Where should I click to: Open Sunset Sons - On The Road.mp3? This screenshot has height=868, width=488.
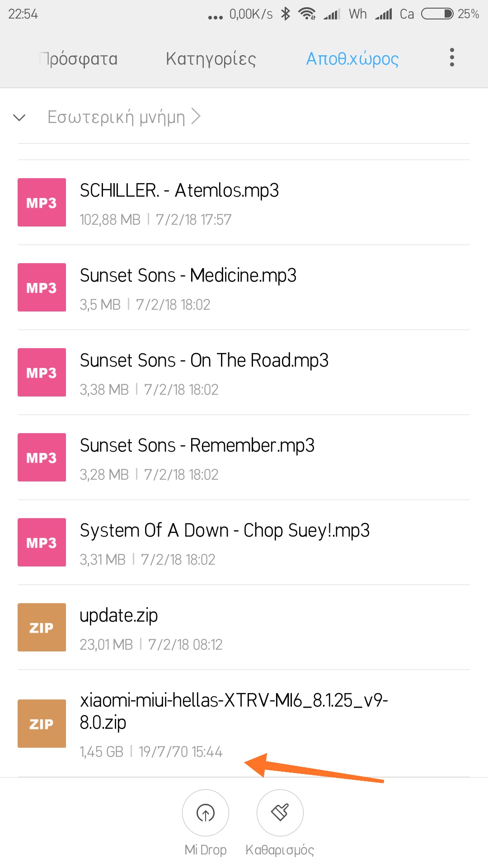204,361
